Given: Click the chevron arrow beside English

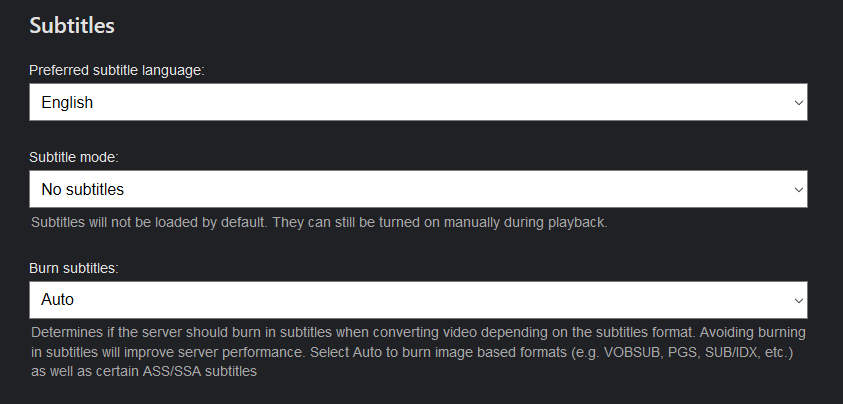Looking at the screenshot, I should (x=798, y=102).
